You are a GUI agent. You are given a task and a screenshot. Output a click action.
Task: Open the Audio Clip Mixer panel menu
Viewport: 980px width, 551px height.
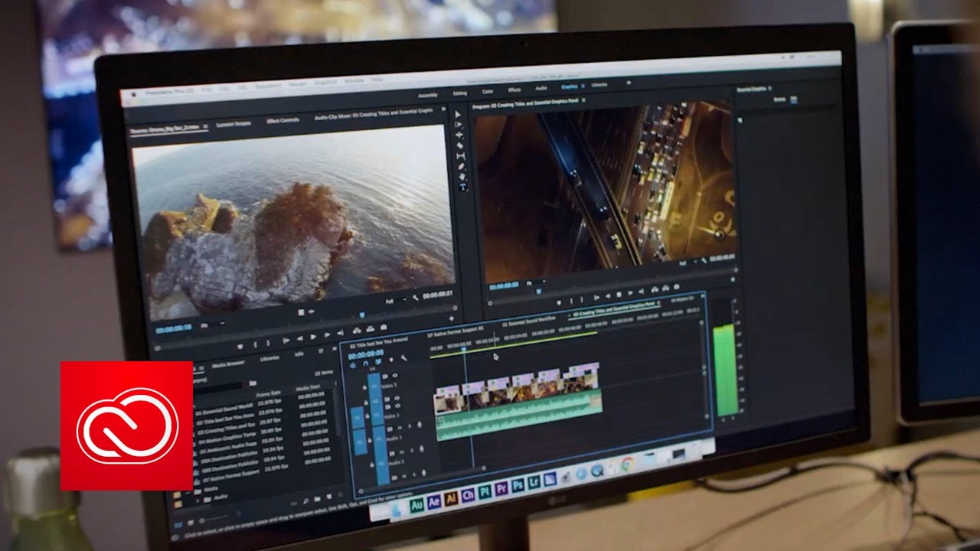(x=446, y=111)
